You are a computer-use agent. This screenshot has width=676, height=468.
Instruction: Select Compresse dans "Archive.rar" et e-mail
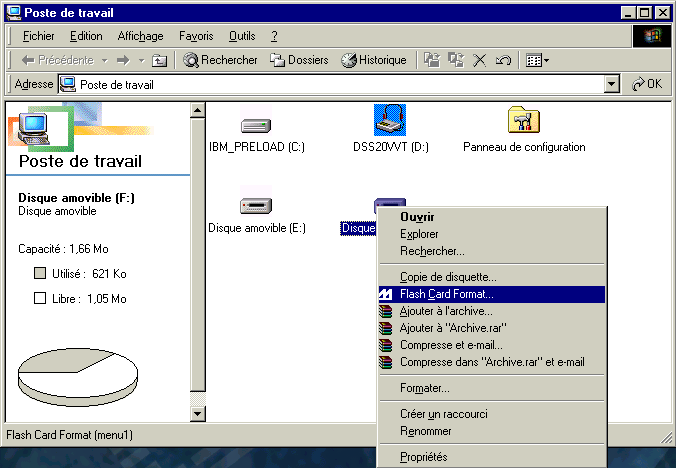point(492,362)
